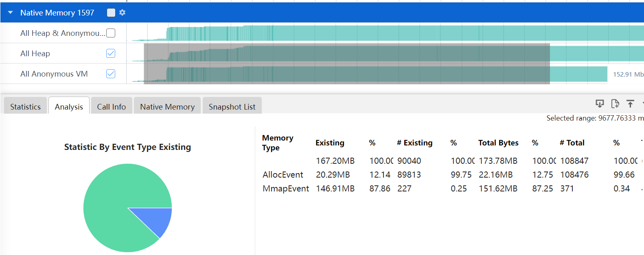The width and height of the screenshot is (644, 255).
Task: Open the Call Info tab
Action: [x=111, y=107]
